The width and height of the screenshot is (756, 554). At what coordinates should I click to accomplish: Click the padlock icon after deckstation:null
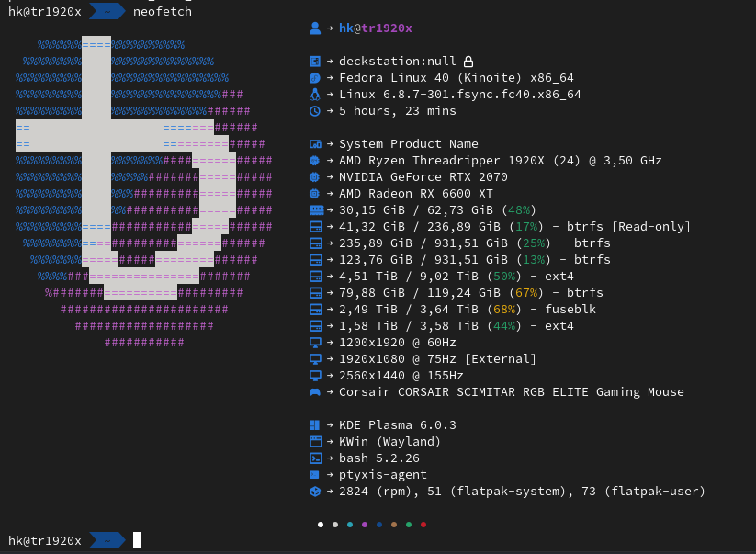[468, 62]
